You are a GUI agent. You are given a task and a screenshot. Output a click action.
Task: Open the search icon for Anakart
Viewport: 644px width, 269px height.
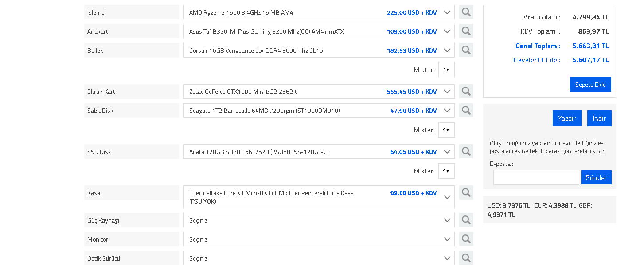(x=466, y=31)
